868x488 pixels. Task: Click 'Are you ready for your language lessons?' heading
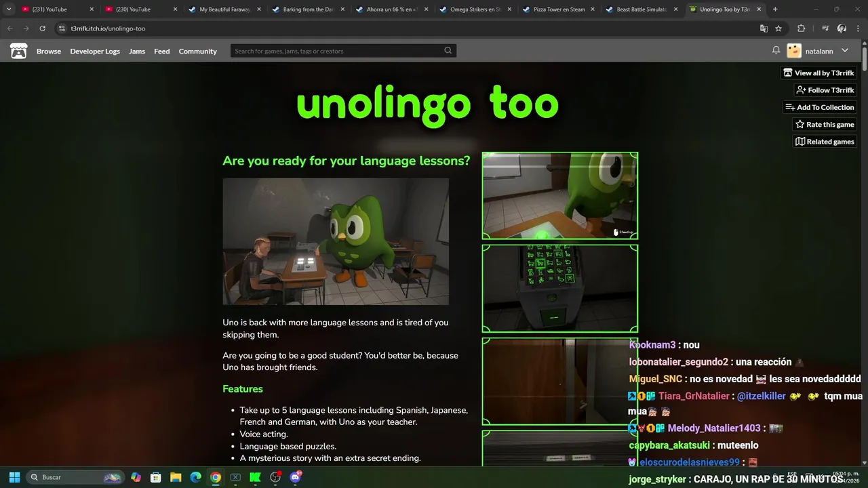coord(347,161)
